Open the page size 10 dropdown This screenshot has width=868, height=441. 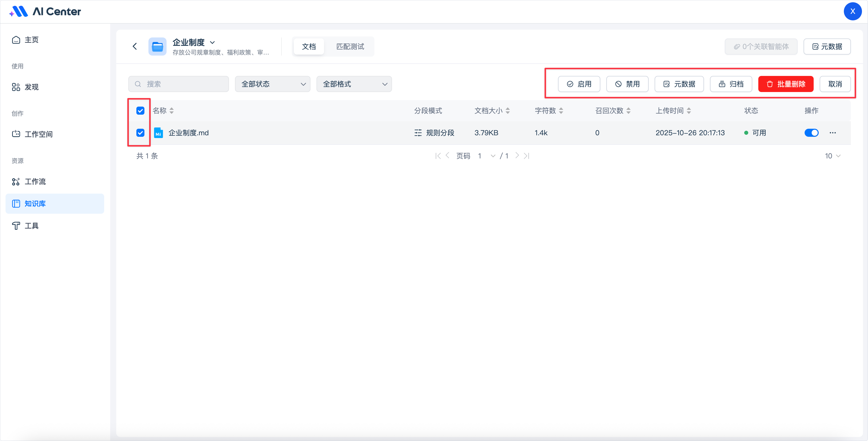[832, 156]
